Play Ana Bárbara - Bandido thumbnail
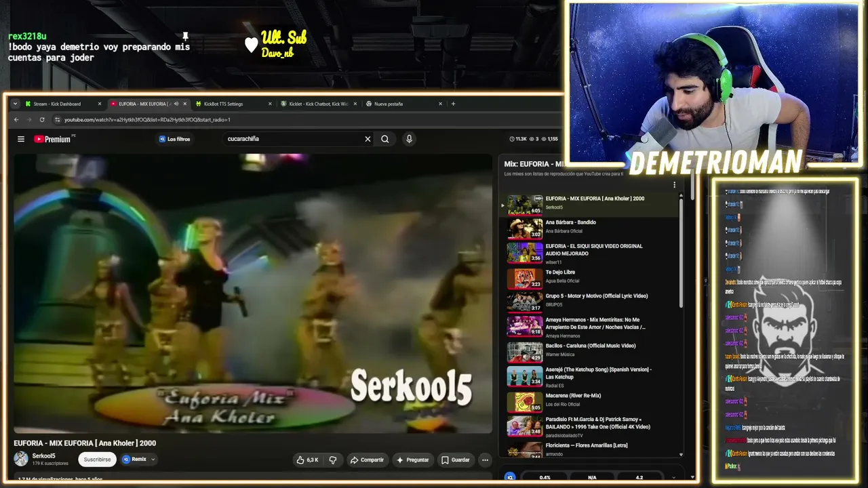This screenshot has height=488, width=868. (525, 228)
